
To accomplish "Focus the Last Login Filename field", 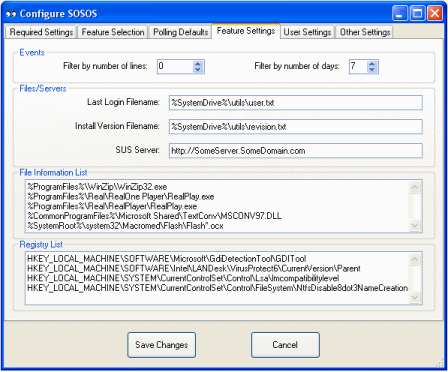I will click(296, 103).
